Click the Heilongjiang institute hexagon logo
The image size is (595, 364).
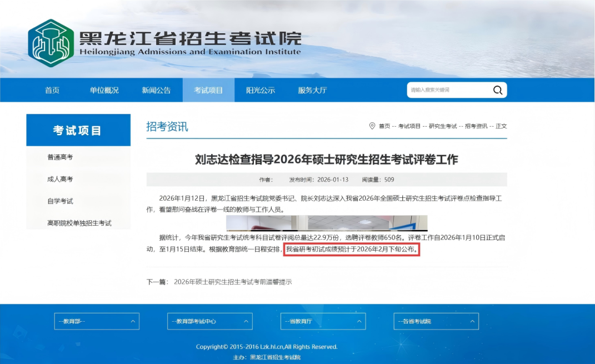[x=51, y=43]
